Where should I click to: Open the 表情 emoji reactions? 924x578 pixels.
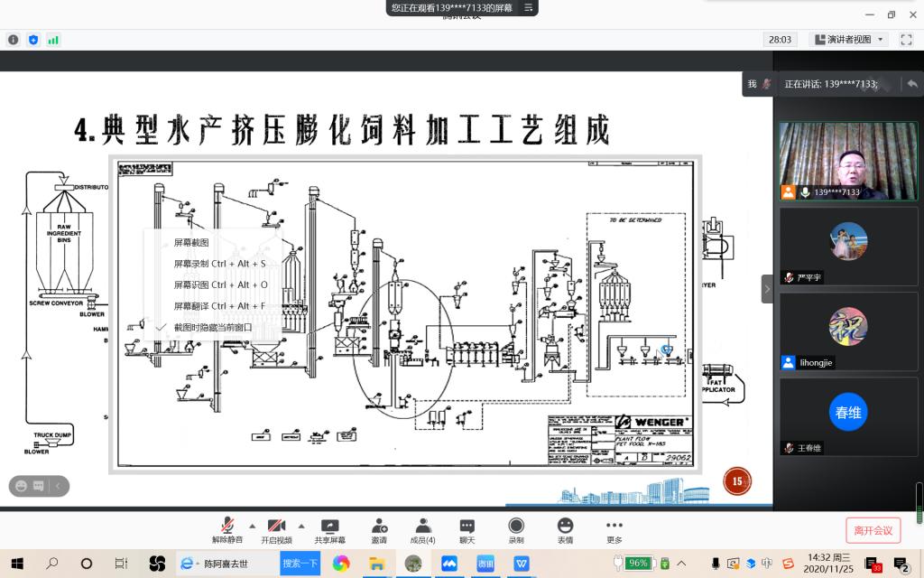(565, 529)
